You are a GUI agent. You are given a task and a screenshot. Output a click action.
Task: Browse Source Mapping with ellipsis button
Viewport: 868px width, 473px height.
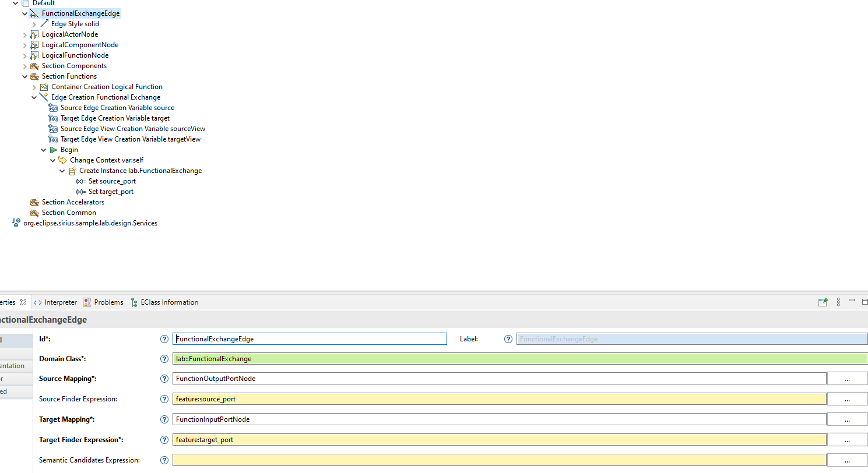coord(847,379)
